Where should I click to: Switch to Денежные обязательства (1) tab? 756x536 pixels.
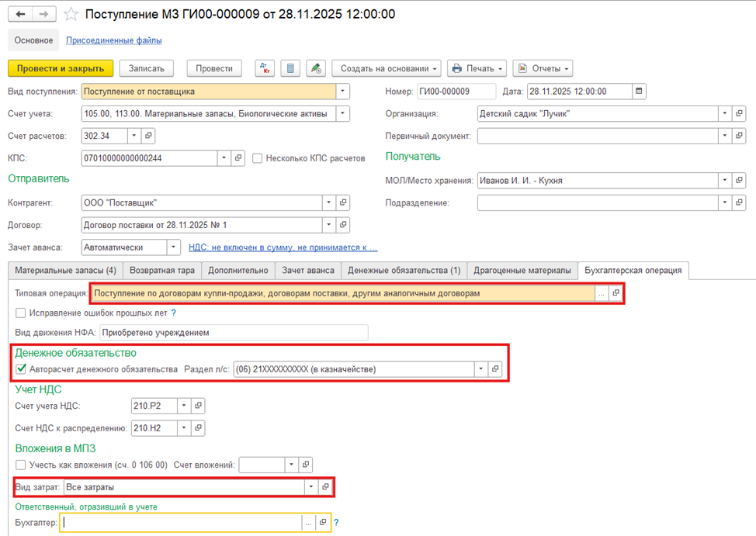[x=404, y=271]
